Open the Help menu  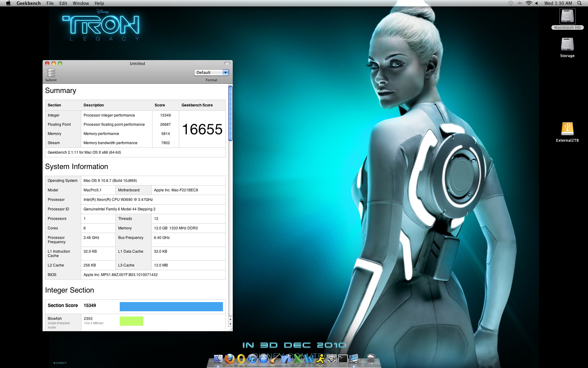[99, 3]
